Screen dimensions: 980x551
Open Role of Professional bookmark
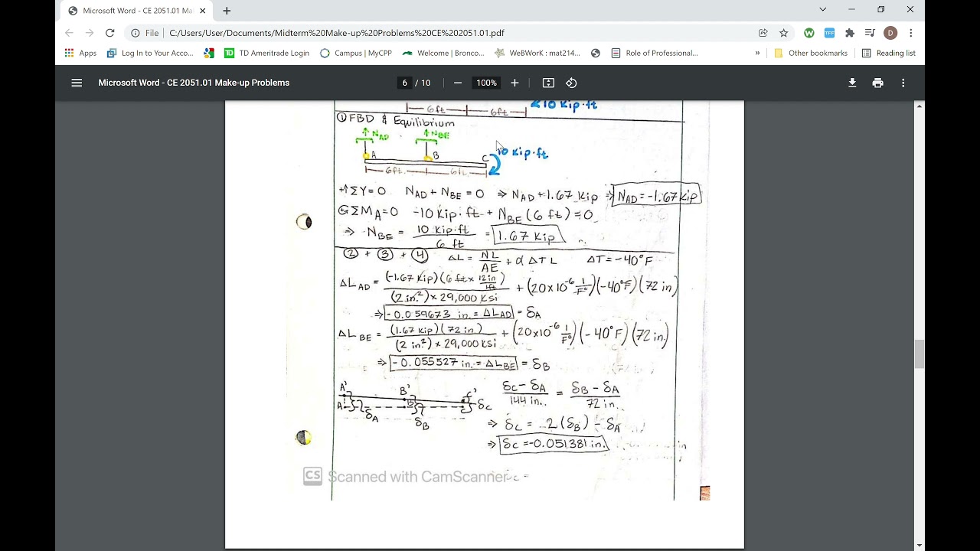655,53
